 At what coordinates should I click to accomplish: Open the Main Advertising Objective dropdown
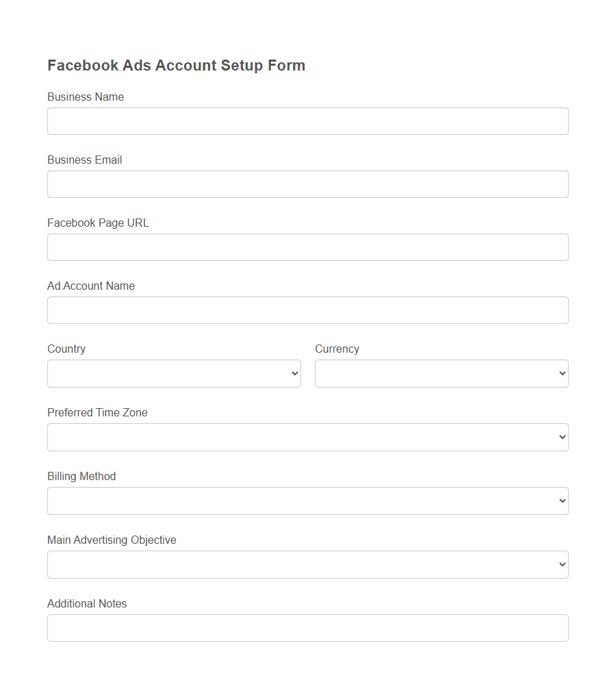tap(307, 564)
